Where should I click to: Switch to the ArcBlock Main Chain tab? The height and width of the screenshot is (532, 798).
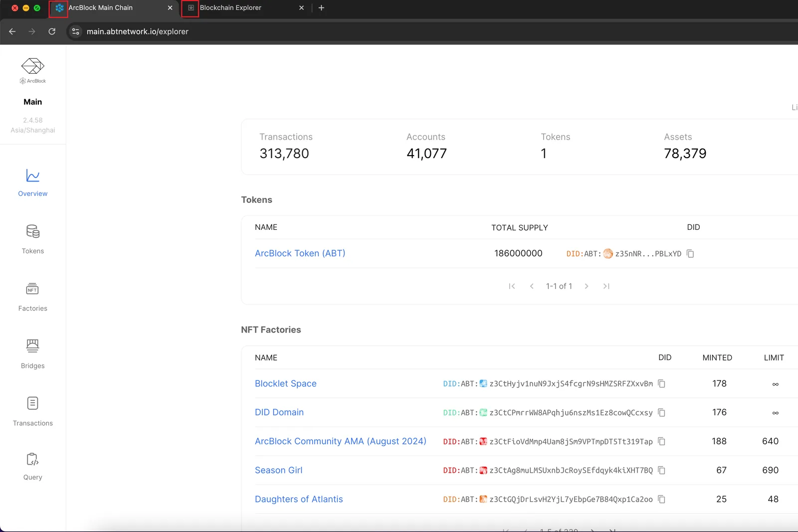pos(101,8)
